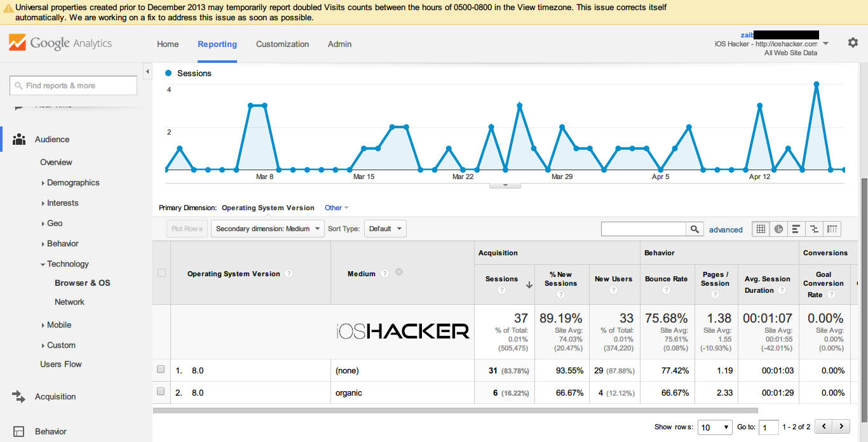The height and width of the screenshot is (442, 868).
Task: Open the Customization tab
Action: tap(282, 44)
